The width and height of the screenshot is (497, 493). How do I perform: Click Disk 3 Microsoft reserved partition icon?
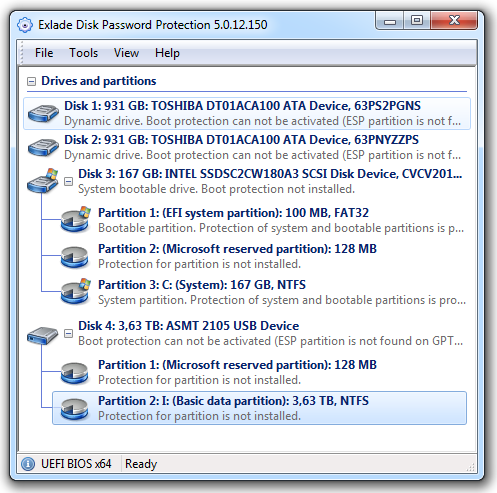coord(75,257)
